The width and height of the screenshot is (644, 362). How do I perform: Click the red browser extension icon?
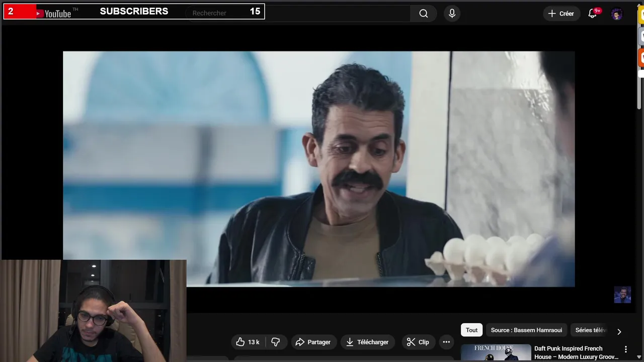coord(641,57)
